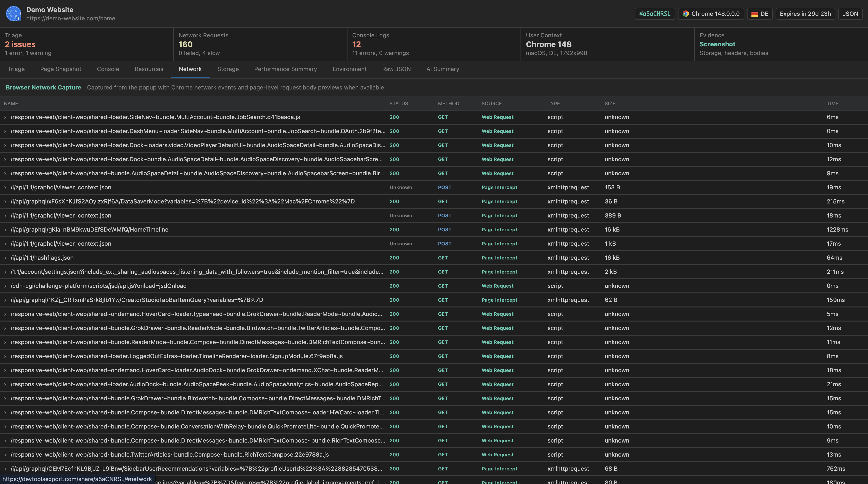
Task: Click the Network Requests 160 summary card
Action: [x=260, y=44]
